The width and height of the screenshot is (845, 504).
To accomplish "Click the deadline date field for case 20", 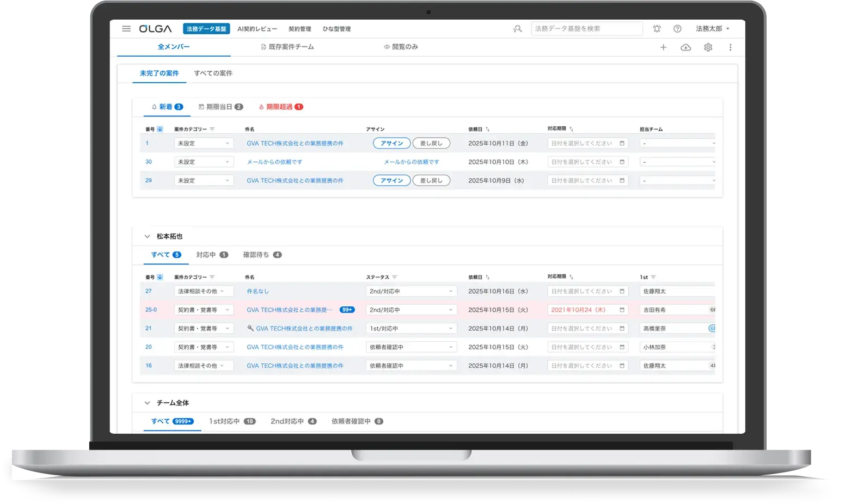I will pyautogui.click(x=588, y=347).
